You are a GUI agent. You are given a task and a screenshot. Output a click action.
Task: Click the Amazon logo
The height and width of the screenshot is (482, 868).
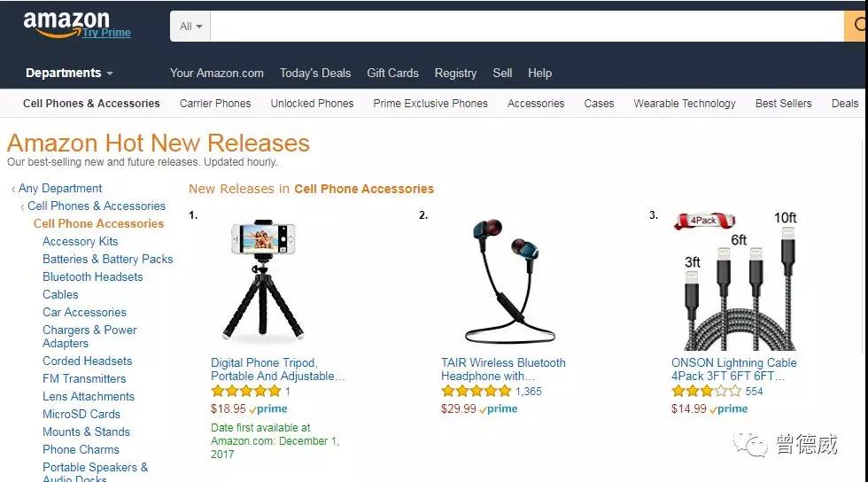66,25
